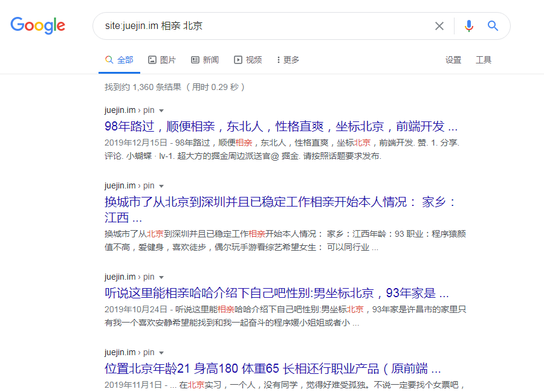Open result titled 98年路过，顺便相亲
Screen dimensions: 544x392
pos(281,126)
